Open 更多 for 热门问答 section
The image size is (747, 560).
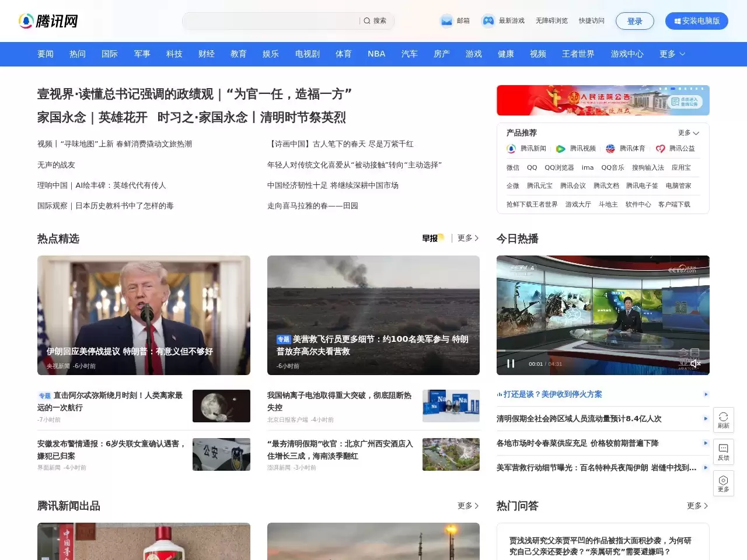[x=697, y=506]
